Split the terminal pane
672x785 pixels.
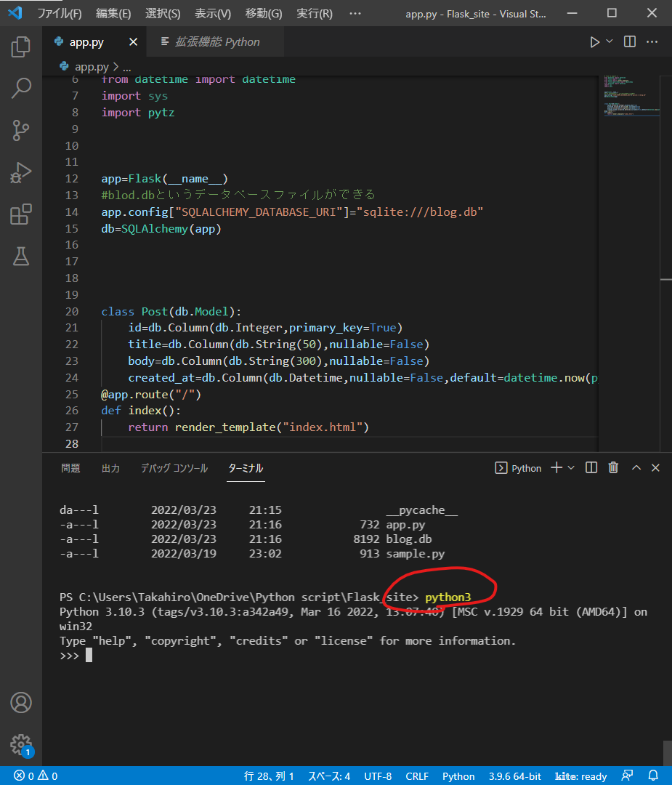pos(591,467)
